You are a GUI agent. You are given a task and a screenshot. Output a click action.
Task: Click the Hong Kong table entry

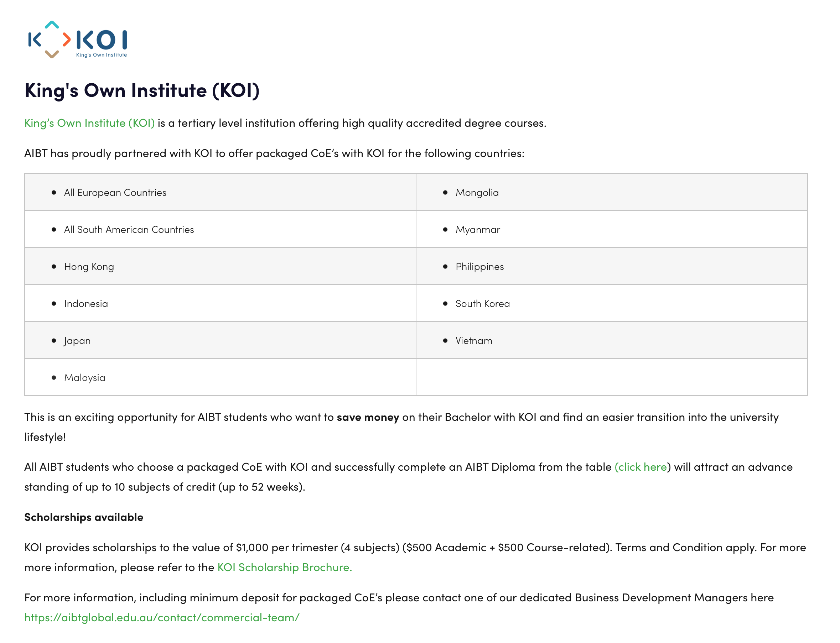tap(89, 267)
